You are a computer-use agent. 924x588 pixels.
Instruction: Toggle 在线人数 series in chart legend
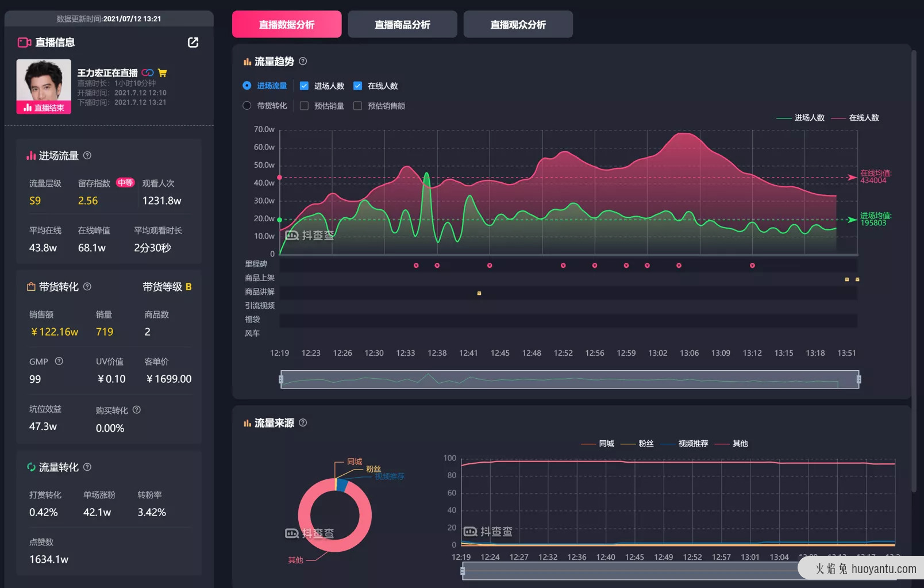(855, 118)
